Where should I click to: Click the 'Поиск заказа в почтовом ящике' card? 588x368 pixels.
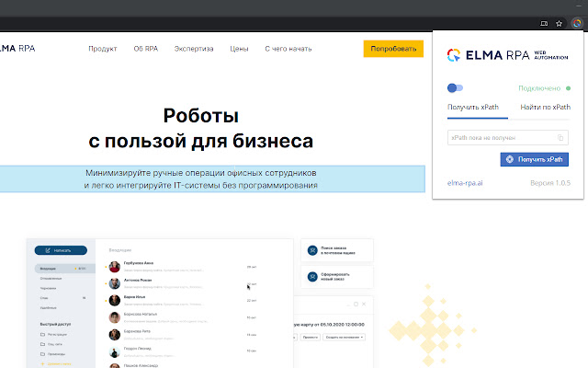(337, 250)
